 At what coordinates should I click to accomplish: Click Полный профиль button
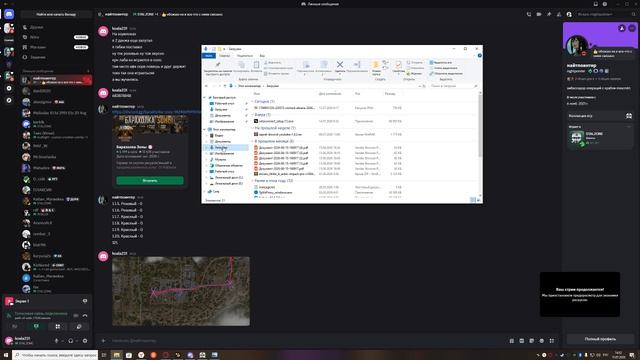pos(600,339)
